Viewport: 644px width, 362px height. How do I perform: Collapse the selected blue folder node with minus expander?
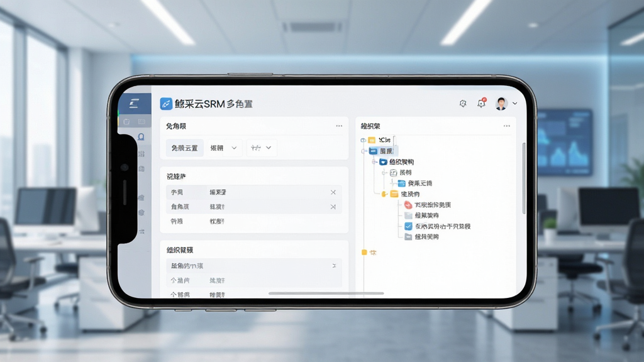(363, 151)
